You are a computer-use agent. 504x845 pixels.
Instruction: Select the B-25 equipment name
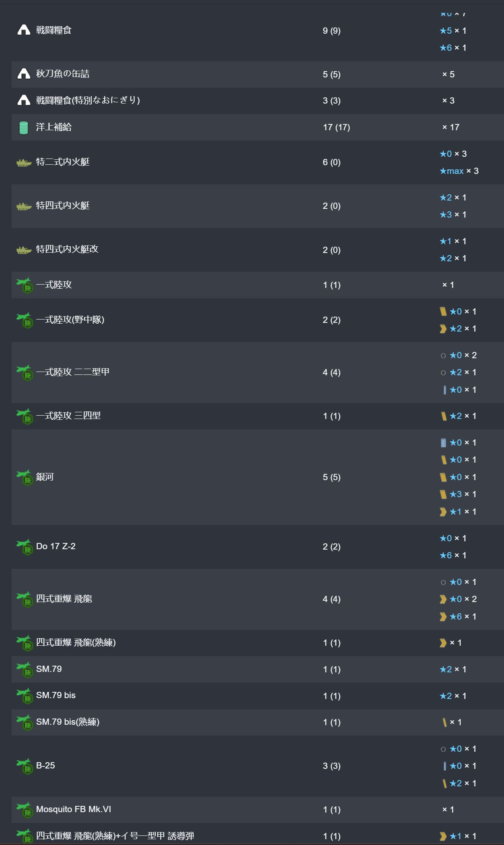pyautogui.click(x=45, y=766)
